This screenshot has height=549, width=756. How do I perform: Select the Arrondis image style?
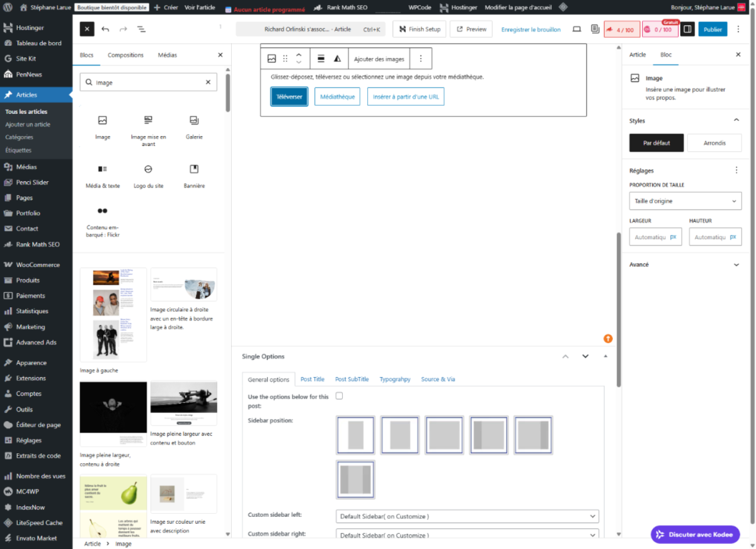(x=714, y=143)
